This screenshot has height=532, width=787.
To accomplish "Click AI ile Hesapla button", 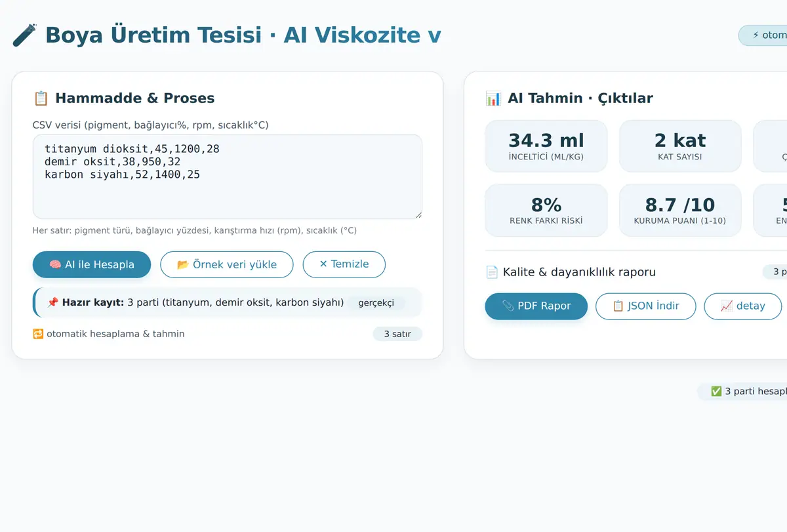I will pyautogui.click(x=92, y=264).
